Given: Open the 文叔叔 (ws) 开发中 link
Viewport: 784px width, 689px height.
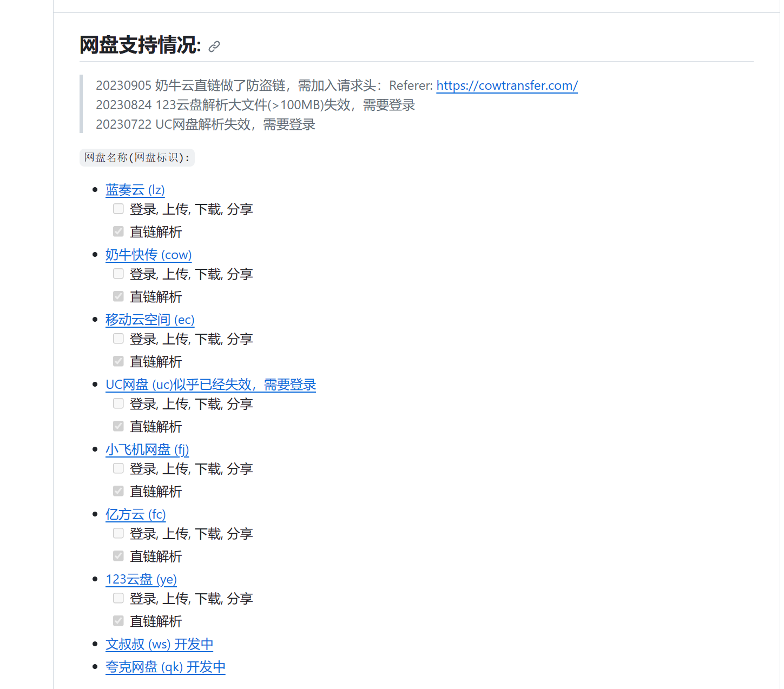Looking at the screenshot, I should (159, 644).
